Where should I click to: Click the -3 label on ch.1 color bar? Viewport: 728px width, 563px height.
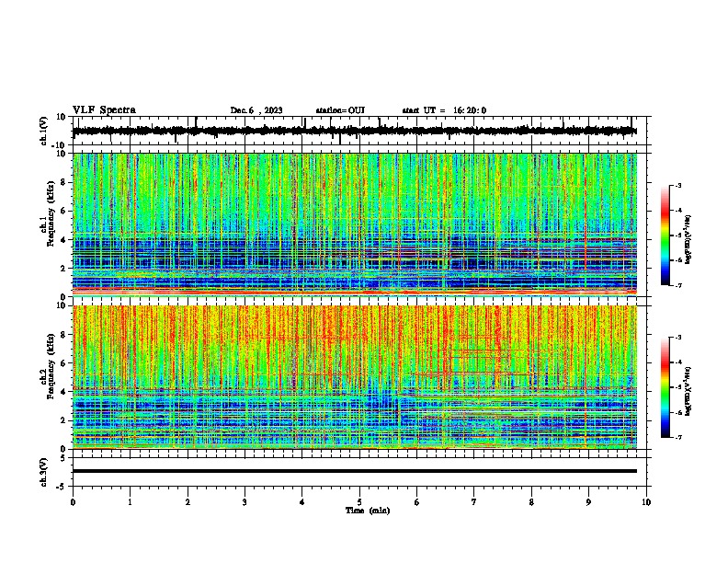[x=678, y=185]
